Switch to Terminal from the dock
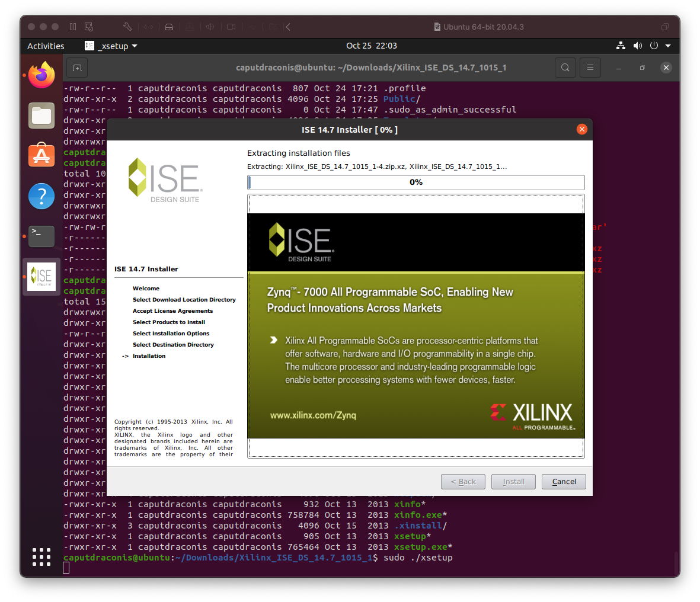 coord(41,236)
